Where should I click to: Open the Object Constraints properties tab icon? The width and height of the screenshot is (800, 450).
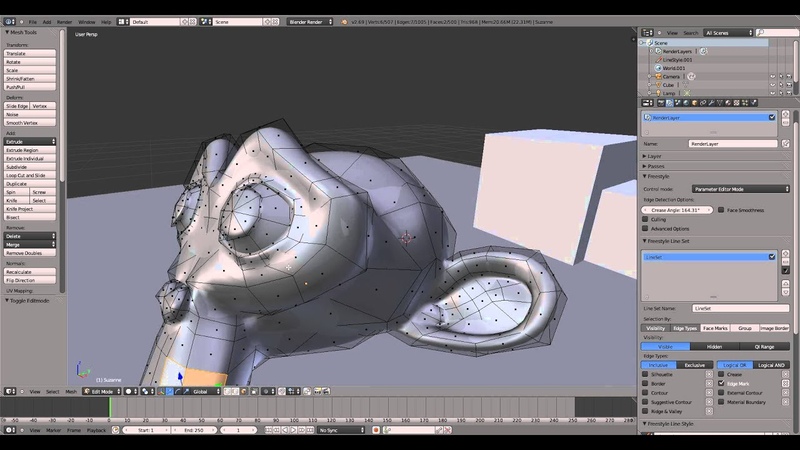coord(703,103)
